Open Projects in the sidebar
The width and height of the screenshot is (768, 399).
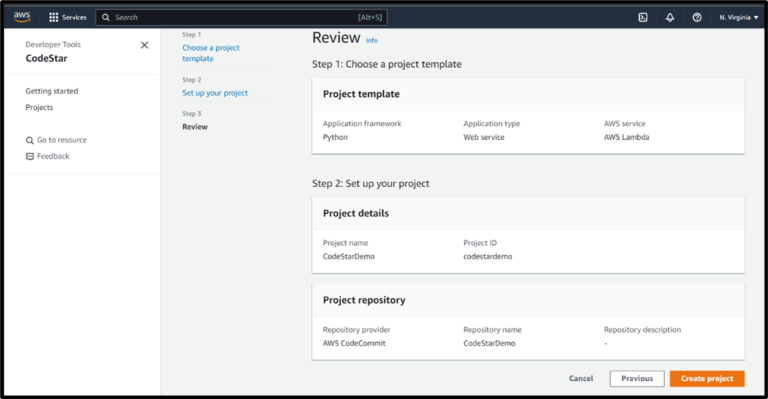(39, 107)
